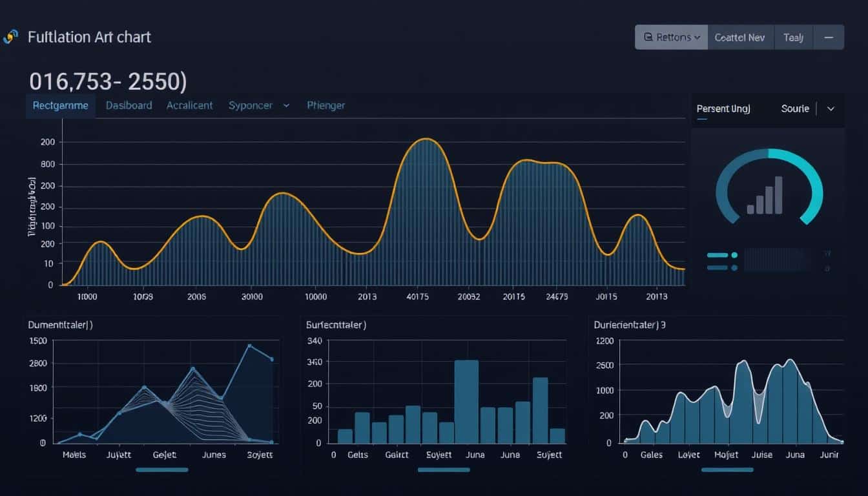The image size is (868, 496).
Task: Click the tallest bar in Burfecnttaler chart
Action: [466, 402]
